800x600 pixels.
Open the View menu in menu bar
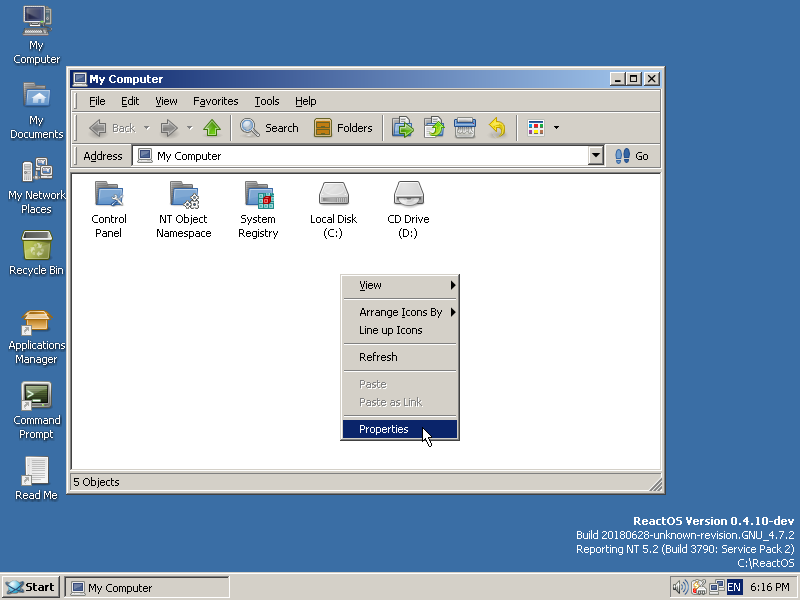pos(166,101)
